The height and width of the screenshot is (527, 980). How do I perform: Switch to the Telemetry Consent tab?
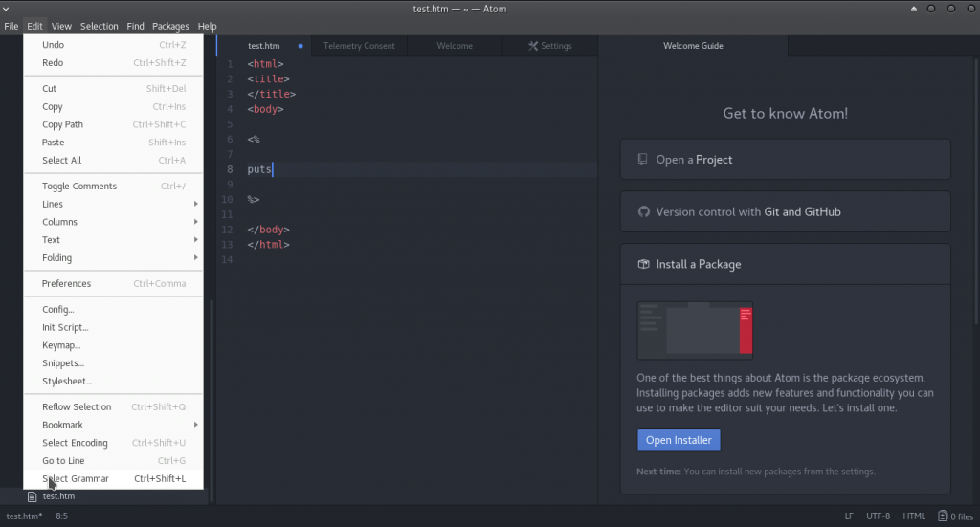(x=359, y=46)
